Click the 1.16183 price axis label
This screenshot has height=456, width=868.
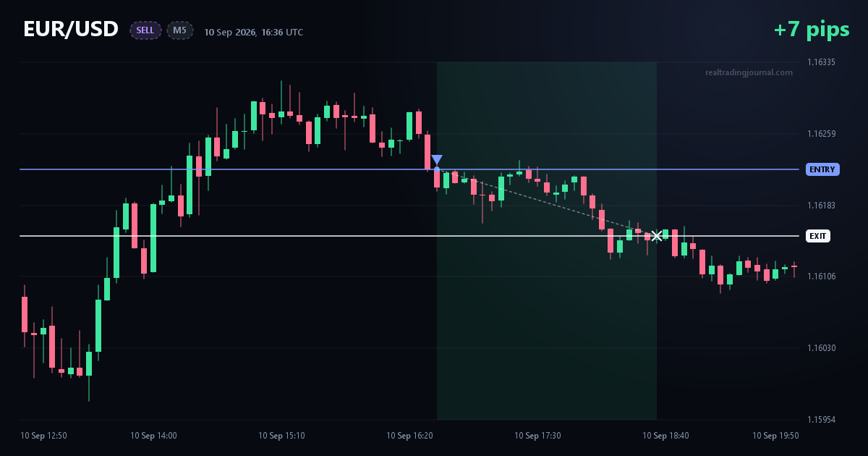[x=821, y=206]
